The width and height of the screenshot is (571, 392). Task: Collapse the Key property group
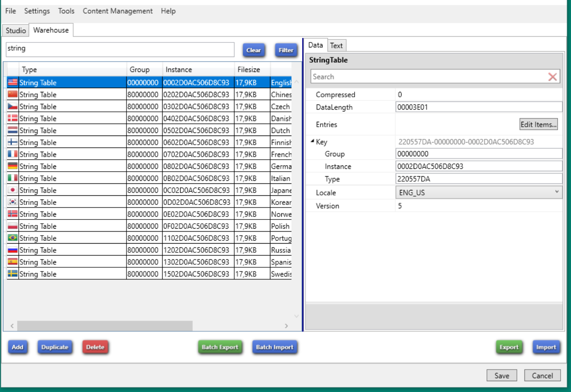(x=312, y=141)
